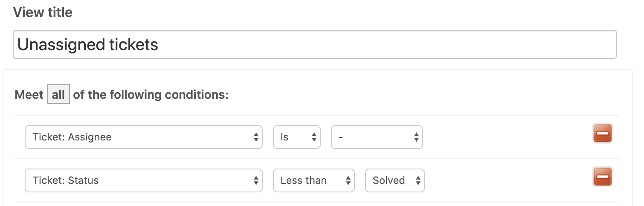The image size is (644, 206).
Task: Click the arrows on the Ticket: Assignee select
Action: tap(256, 137)
